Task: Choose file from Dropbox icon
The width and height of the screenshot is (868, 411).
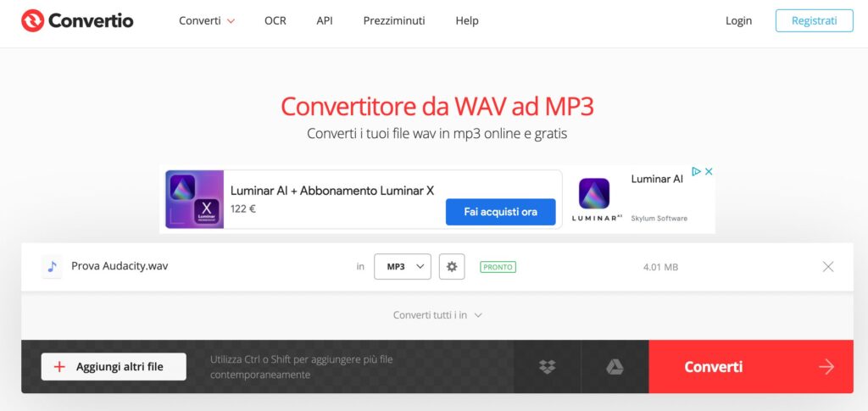Action: (x=547, y=367)
